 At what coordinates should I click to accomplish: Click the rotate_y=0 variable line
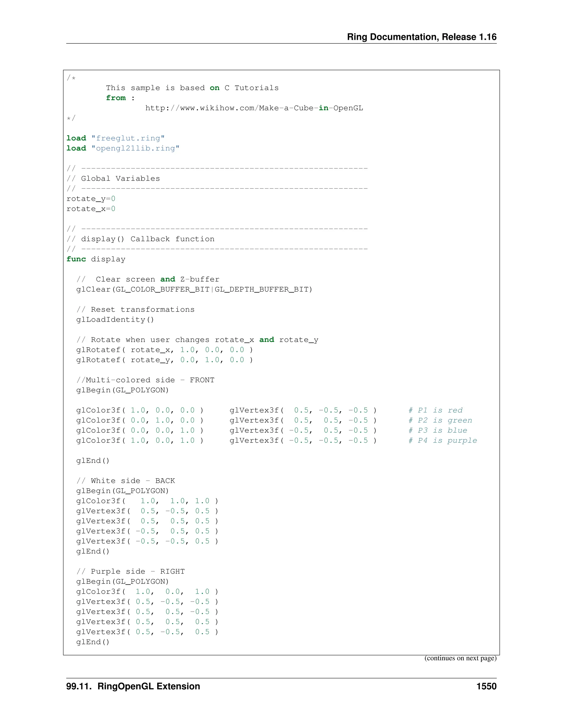(91, 199)
